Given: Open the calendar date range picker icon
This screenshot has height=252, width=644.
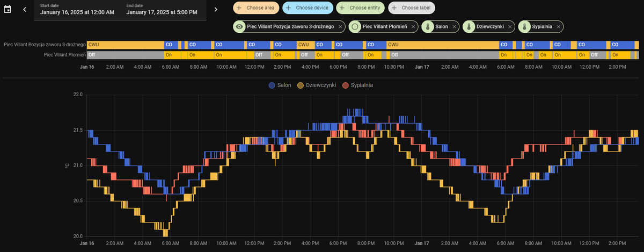Looking at the screenshot, I should tap(8, 9).
